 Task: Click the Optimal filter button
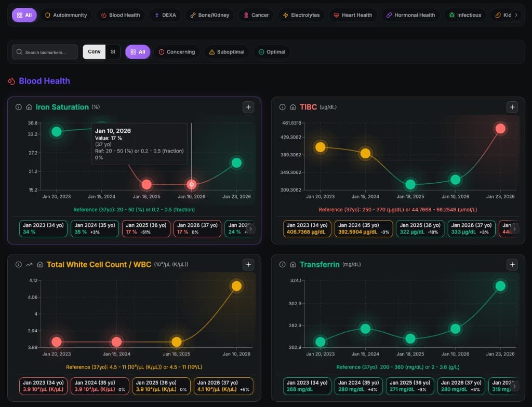(x=272, y=52)
